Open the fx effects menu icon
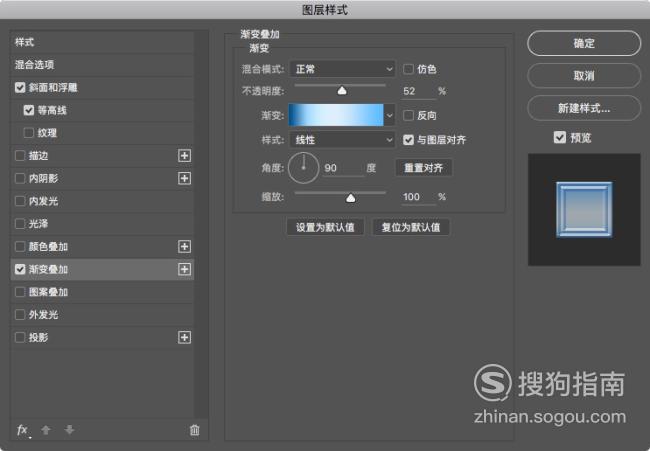Screen dimensions: 650x451 coord(23,430)
